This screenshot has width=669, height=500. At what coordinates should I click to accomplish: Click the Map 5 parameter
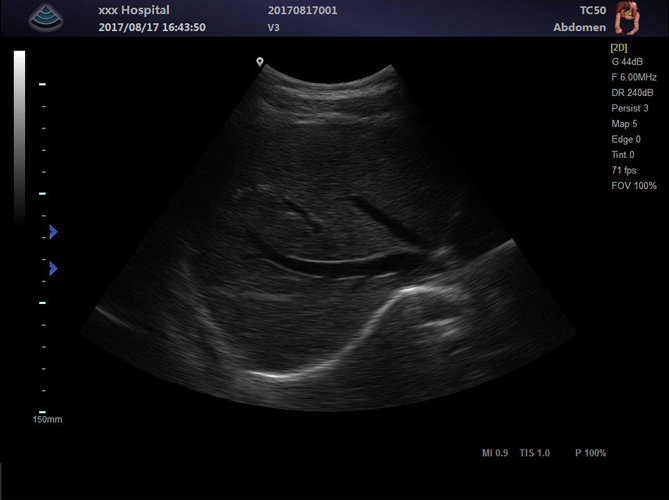[x=624, y=124]
